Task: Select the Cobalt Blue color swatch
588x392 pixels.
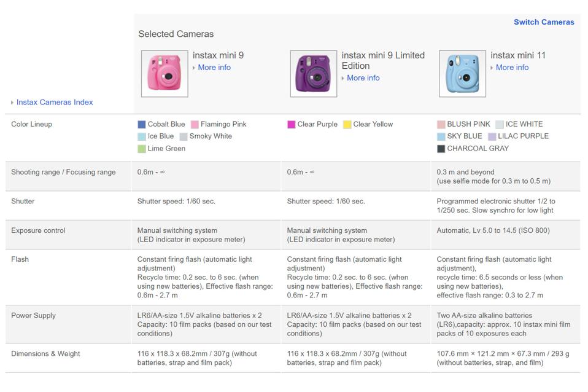Action: tap(142, 124)
